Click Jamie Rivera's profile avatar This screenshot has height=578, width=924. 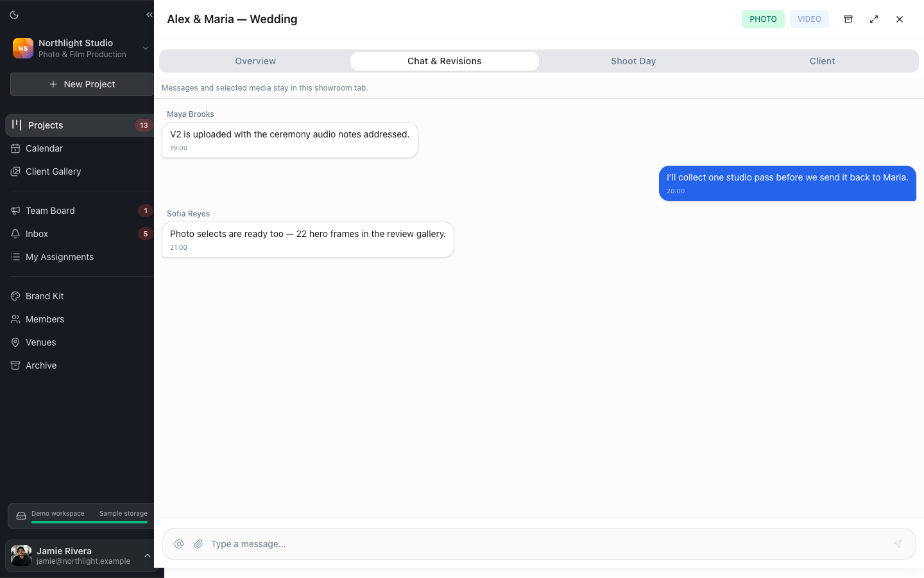[21, 556]
